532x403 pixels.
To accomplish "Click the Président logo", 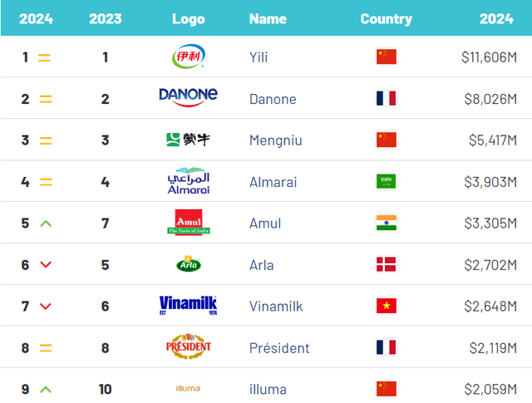I will pos(188,347).
